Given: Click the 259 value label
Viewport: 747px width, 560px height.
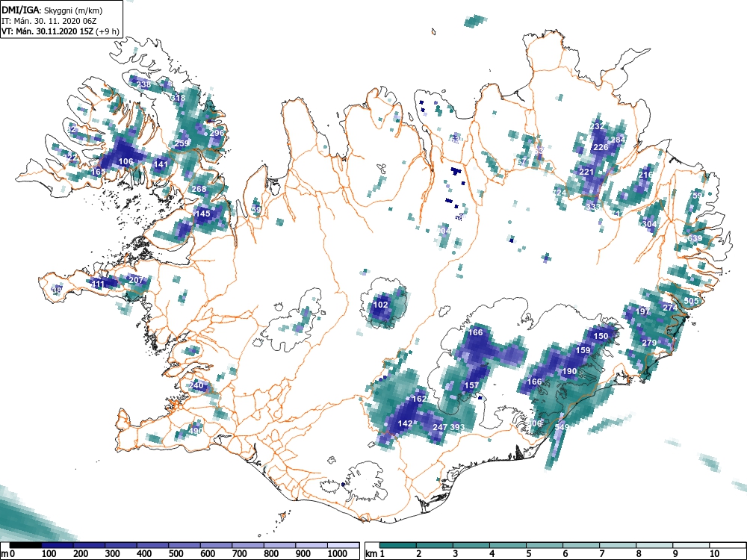Looking at the screenshot, I should pos(182,143).
